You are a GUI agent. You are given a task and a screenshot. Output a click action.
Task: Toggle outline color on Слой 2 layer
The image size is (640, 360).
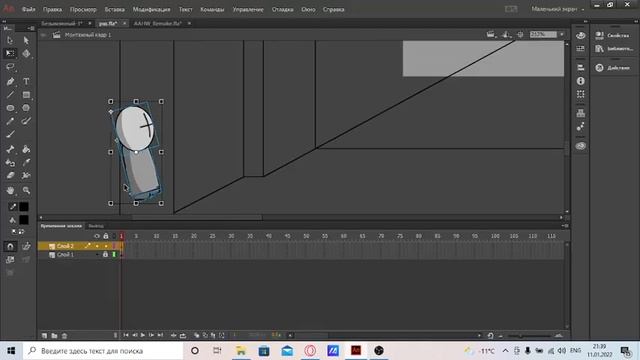pyautogui.click(x=114, y=246)
